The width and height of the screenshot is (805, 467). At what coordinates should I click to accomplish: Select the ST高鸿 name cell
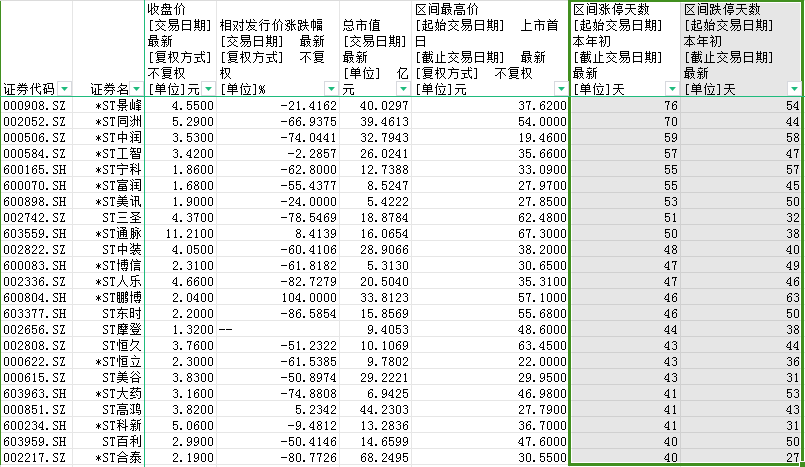tap(108, 410)
